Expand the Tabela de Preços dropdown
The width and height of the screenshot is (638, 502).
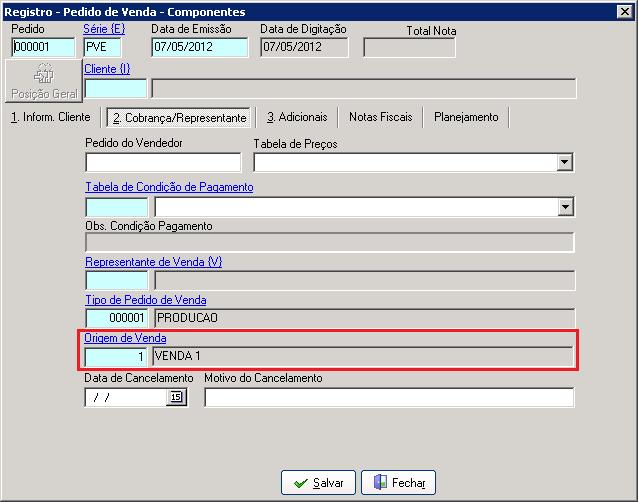coord(564,162)
